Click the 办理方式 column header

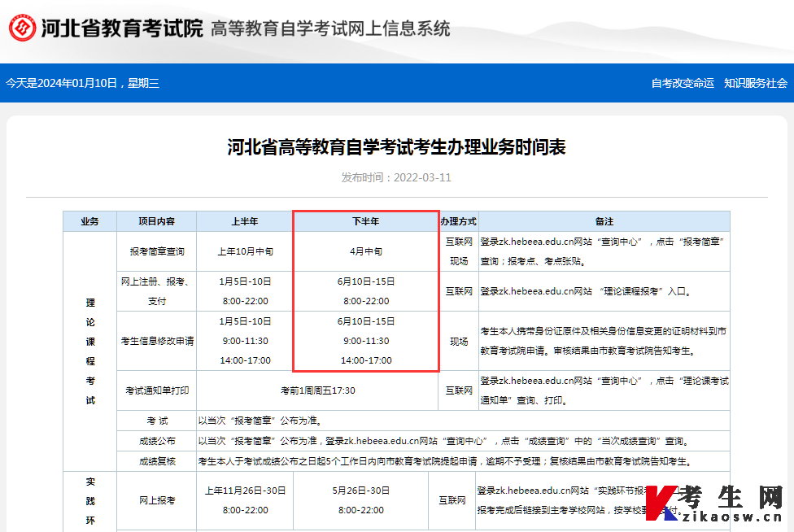458,220
